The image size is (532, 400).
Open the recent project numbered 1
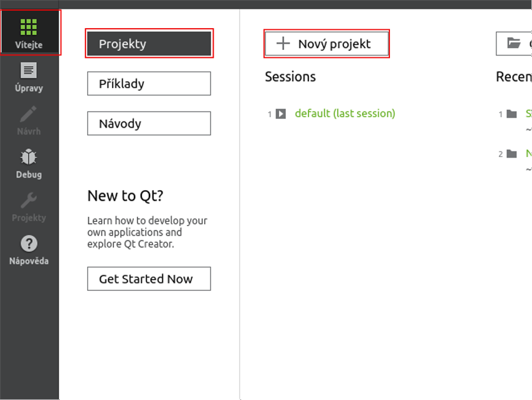click(528, 114)
